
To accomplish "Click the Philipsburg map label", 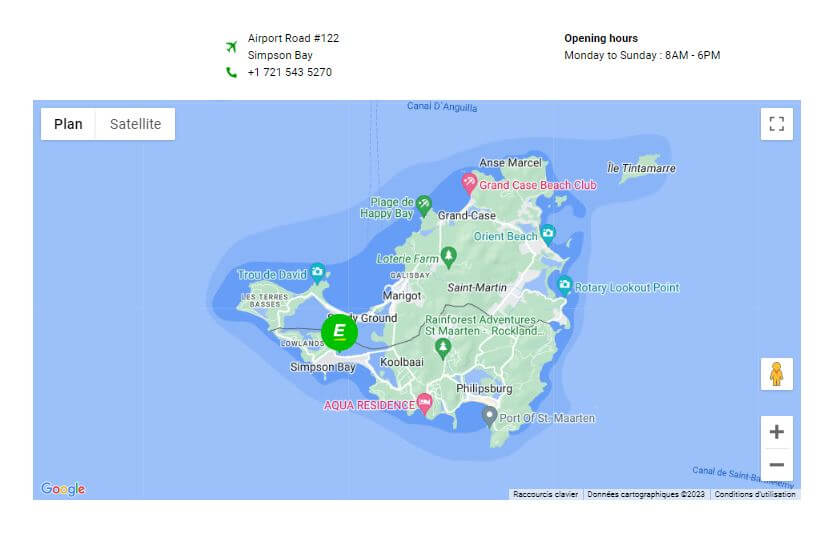I will coord(484,389).
